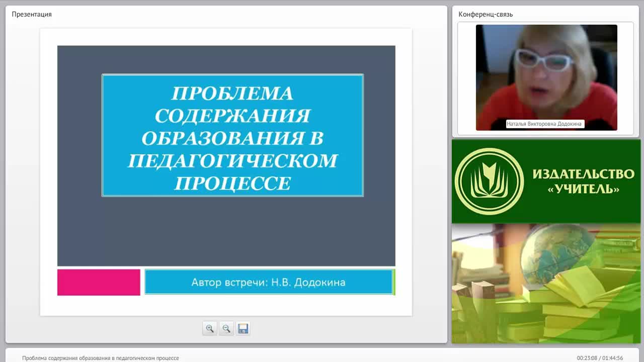Viewport: 644px width, 362px height.
Task: Click the 'Автор встречи: Н.В. Додокина' banner
Action: [269, 282]
